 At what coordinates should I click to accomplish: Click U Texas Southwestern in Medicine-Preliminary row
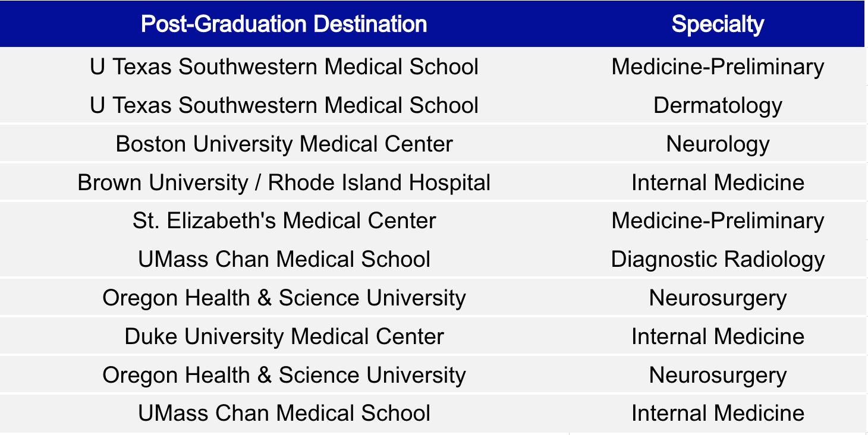284,67
